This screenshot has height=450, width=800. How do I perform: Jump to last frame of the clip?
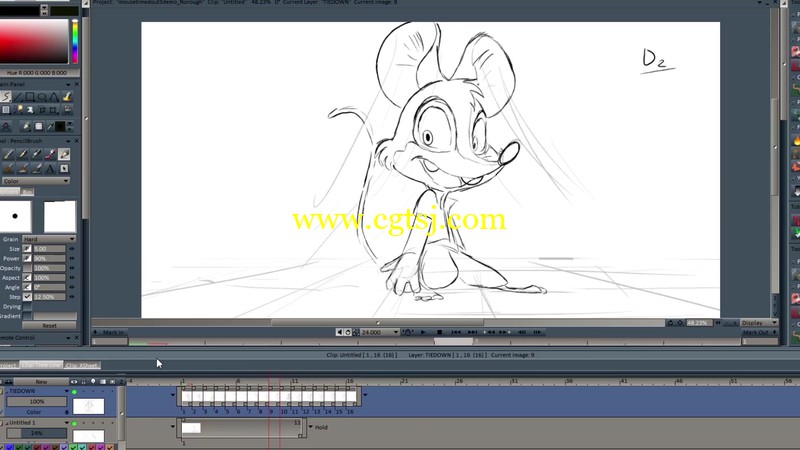tap(472, 332)
